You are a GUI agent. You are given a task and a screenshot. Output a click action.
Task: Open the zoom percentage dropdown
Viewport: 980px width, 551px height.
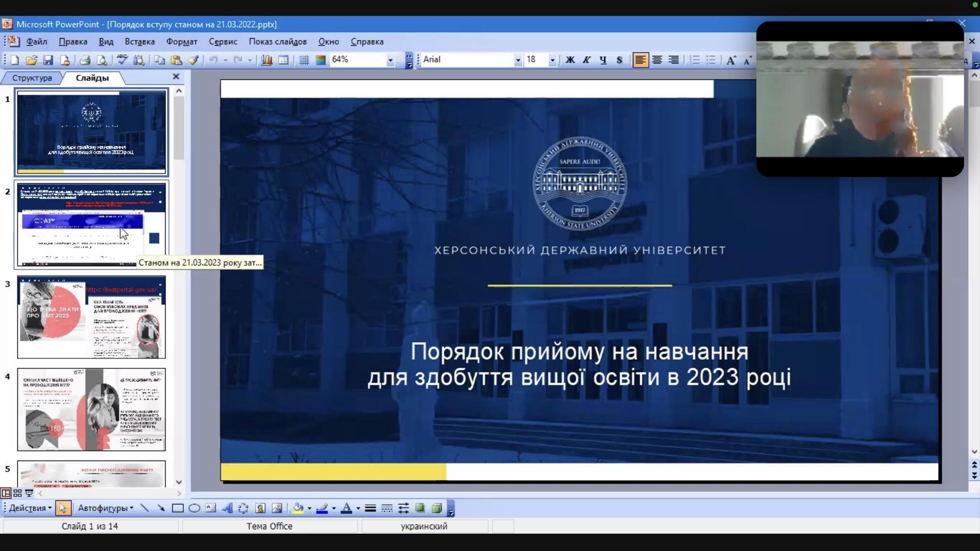(390, 60)
